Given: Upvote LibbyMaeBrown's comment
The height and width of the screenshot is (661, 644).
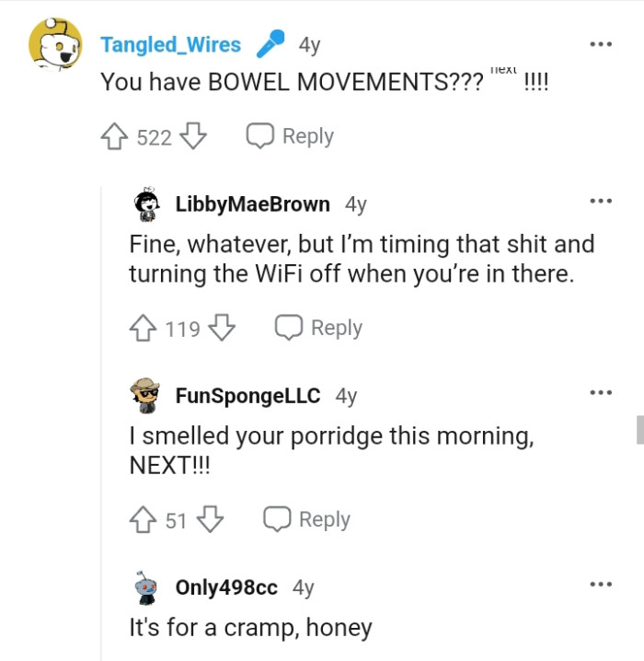Looking at the screenshot, I should tap(143, 328).
